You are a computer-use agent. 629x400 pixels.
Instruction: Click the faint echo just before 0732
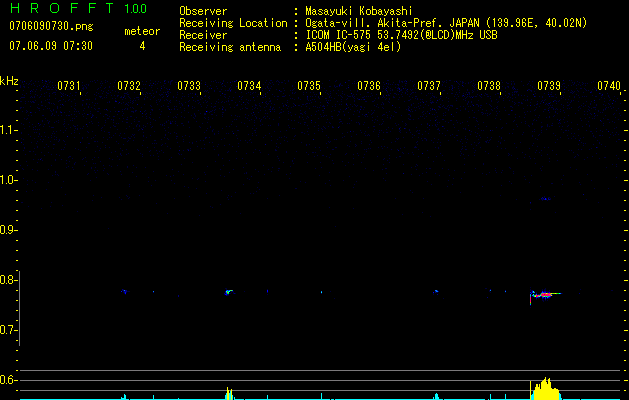coord(124,291)
